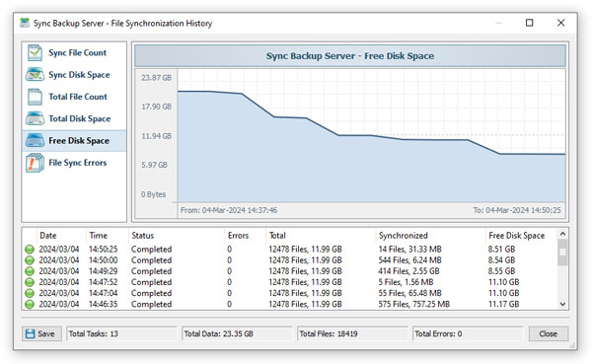Image resolution: width=592 pixels, height=364 pixels.
Task: Click the 17.90 GB axis label
Action: pos(156,107)
